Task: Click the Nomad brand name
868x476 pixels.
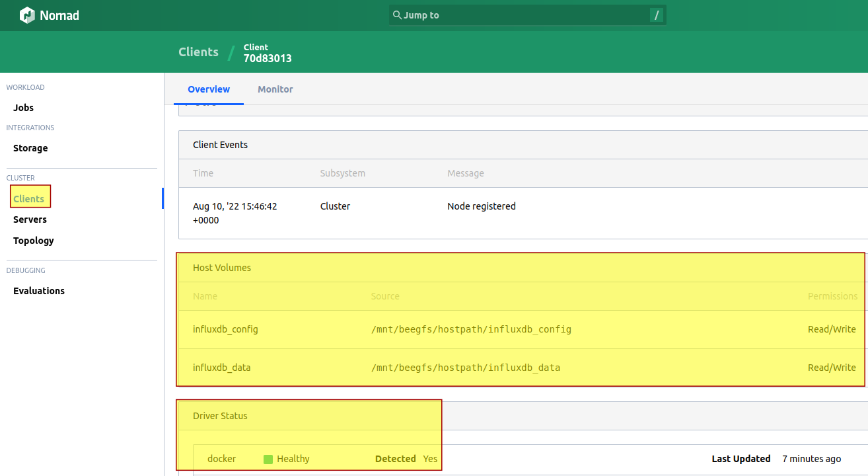Action: click(x=59, y=15)
